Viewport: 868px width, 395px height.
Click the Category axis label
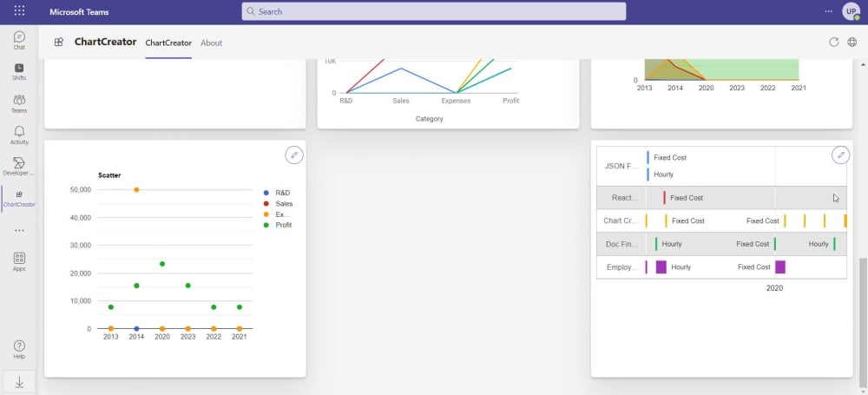pos(430,119)
